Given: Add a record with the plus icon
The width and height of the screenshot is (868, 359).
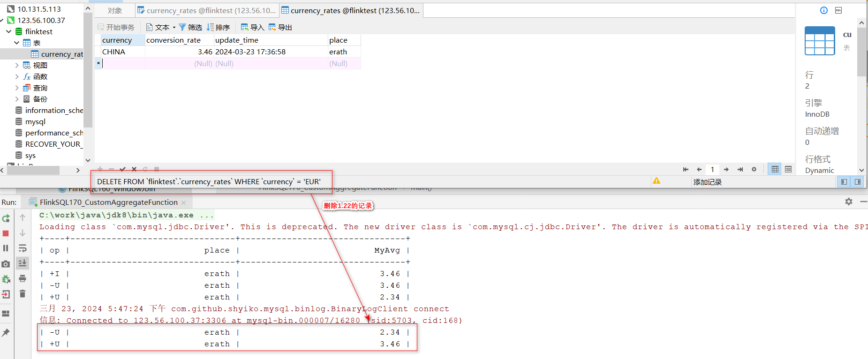Looking at the screenshot, I should tap(100, 169).
